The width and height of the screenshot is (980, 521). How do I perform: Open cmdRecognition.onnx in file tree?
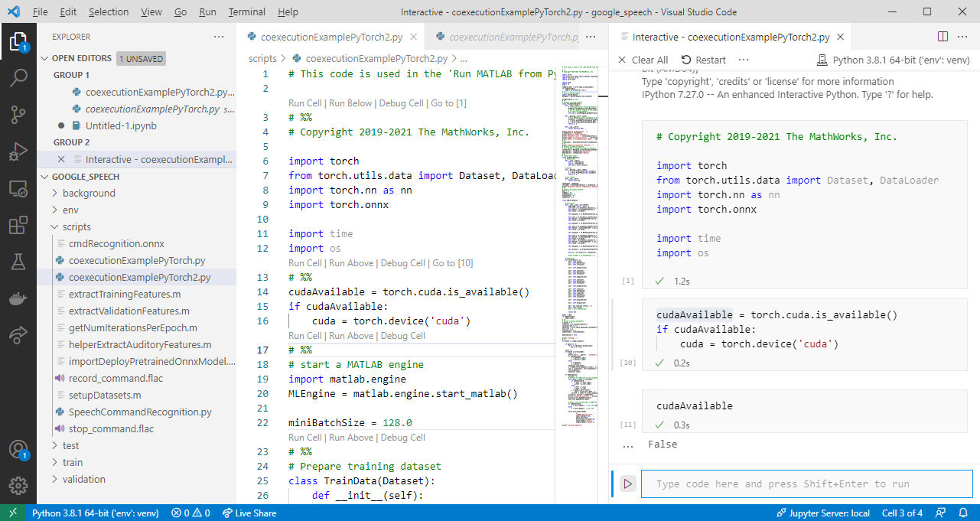[116, 243]
